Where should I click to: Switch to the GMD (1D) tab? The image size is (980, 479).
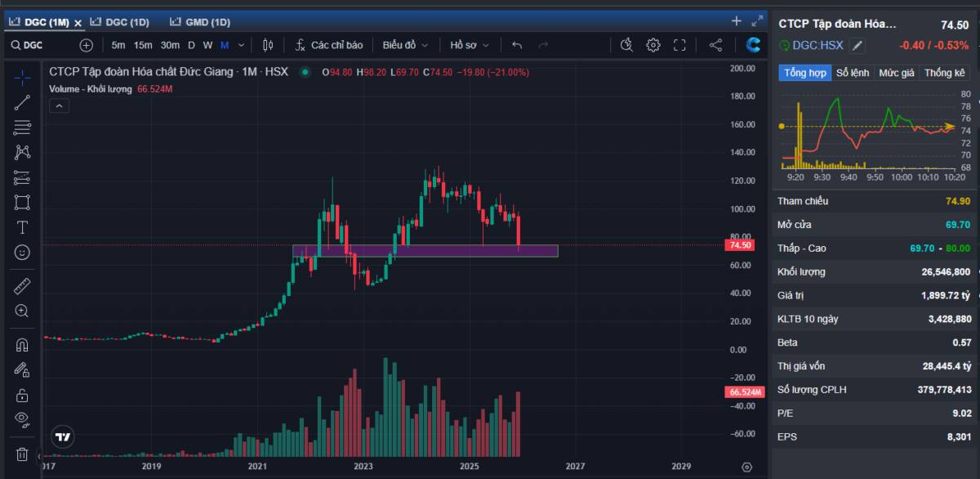click(201, 22)
